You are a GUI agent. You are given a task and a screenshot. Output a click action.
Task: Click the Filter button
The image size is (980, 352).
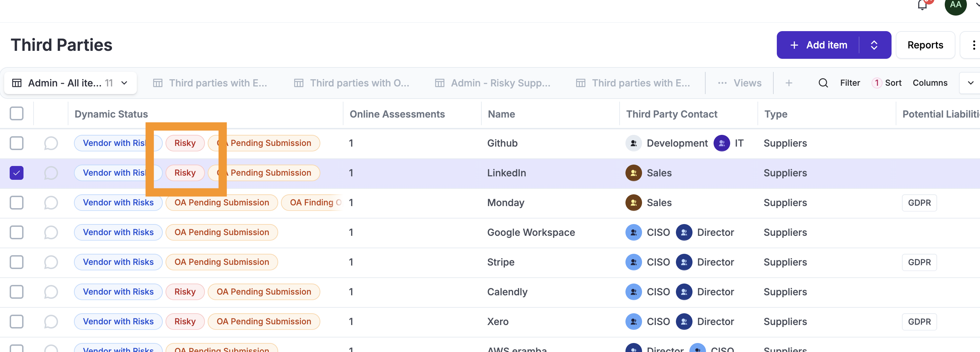coord(849,83)
